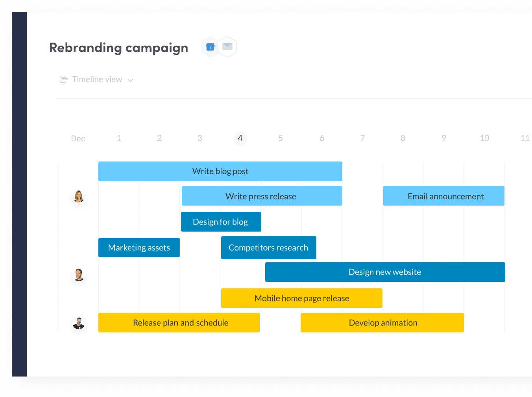This screenshot has height=397, width=532.
Task: Select the highlighted day 4 marker
Action: 240,138
